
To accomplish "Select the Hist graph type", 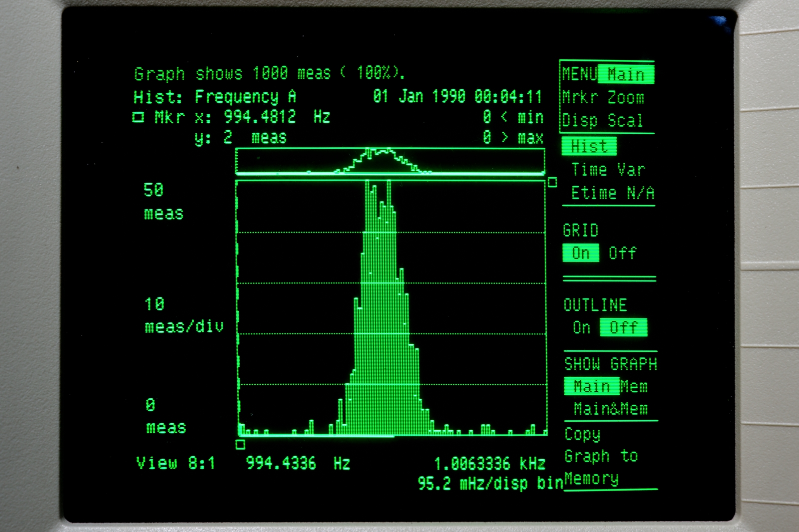I will (589, 146).
